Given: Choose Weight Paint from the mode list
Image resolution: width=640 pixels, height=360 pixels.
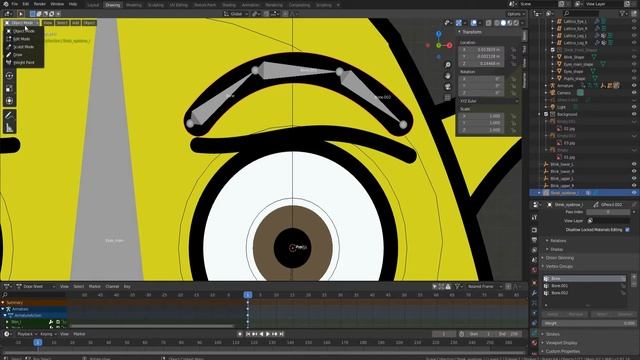Looking at the screenshot, I should pyautogui.click(x=23, y=62).
